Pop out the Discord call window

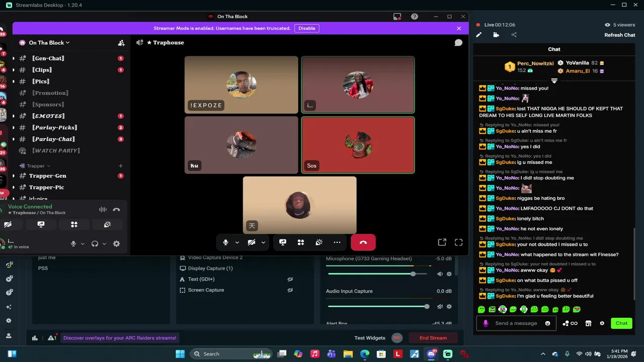click(x=442, y=242)
